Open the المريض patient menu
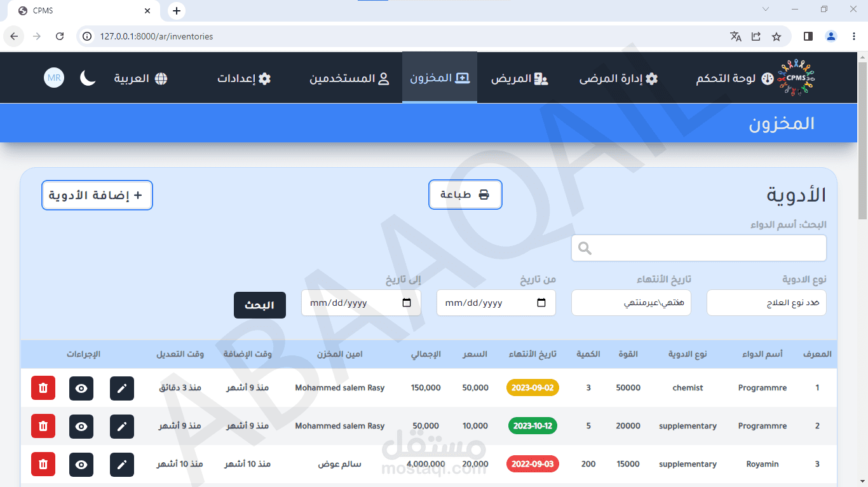Image resolution: width=868 pixels, height=487 pixels. point(520,78)
